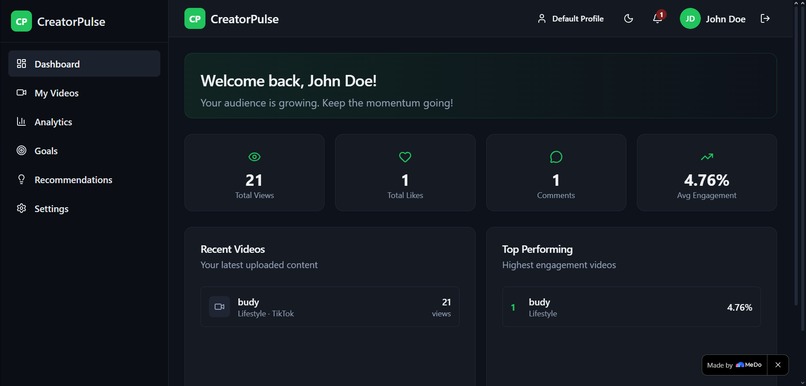Click the eye icon above Total Views
The height and width of the screenshot is (386, 806).
[x=254, y=157]
